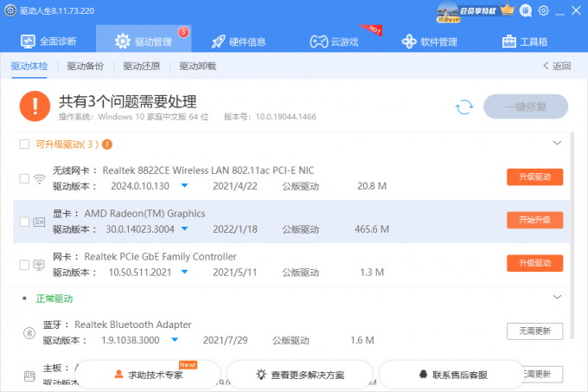
Task: Switch to the 驱动备份 sub-tab
Action: tap(85, 67)
